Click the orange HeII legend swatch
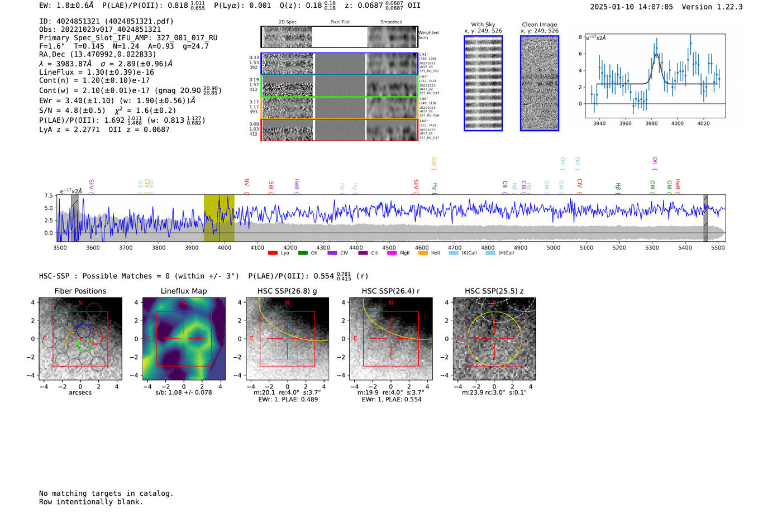Viewport: 782px width, 532px height. pyautogui.click(x=423, y=253)
